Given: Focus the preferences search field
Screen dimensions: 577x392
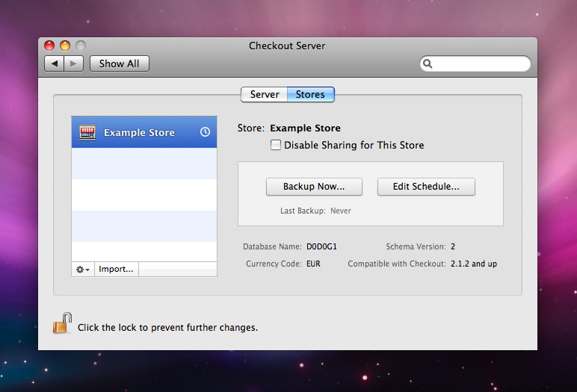Looking at the screenshot, I should point(475,63).
